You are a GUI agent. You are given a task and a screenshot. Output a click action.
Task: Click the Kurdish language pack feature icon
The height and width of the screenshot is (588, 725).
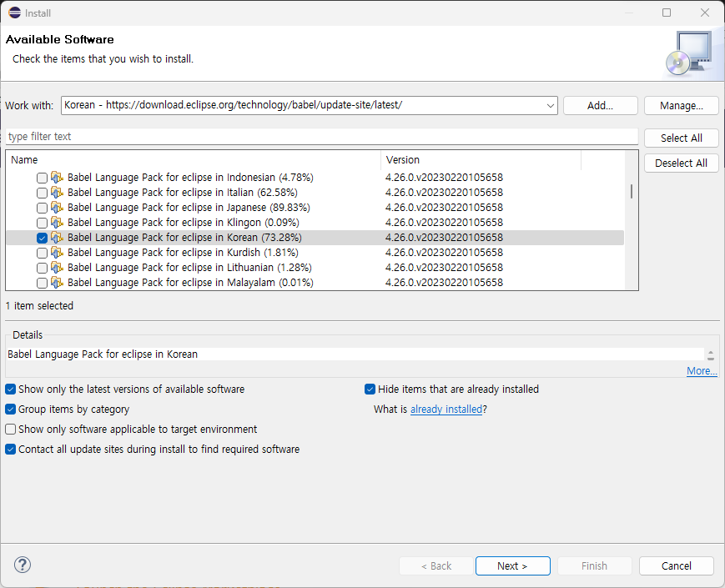(x=57, y=253)
